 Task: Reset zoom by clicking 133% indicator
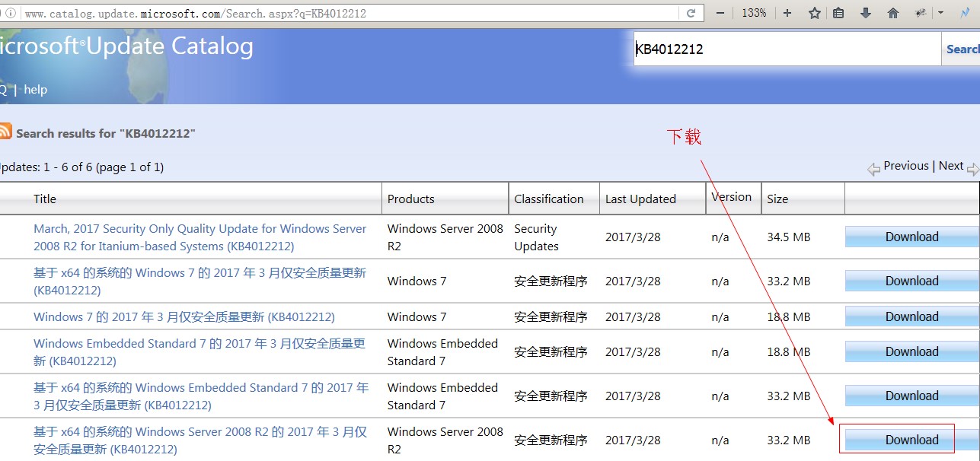tap(754, 13)
